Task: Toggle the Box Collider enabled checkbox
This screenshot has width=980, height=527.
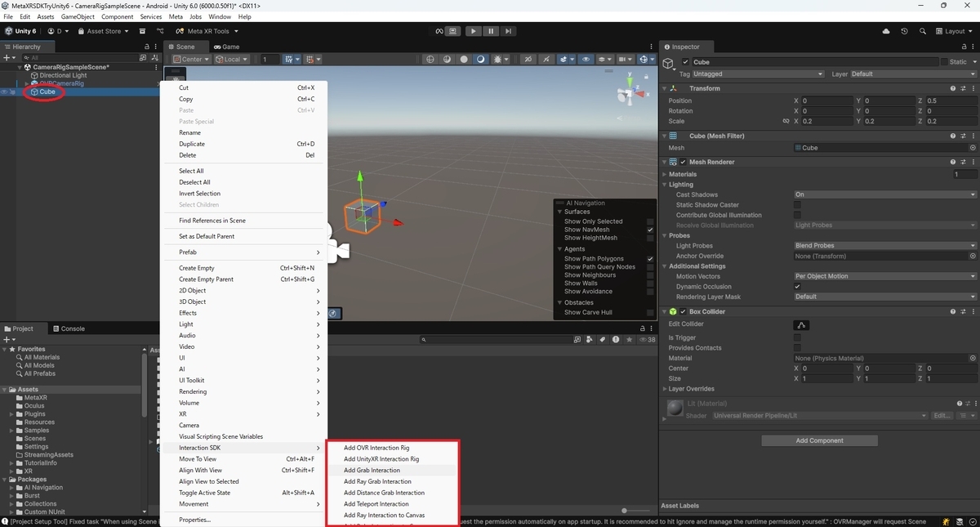Action: coord(684,311)
